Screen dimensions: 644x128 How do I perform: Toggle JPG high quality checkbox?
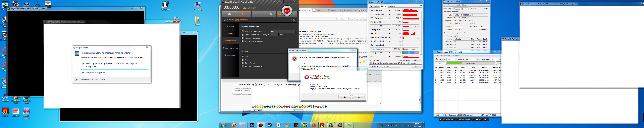242,66
